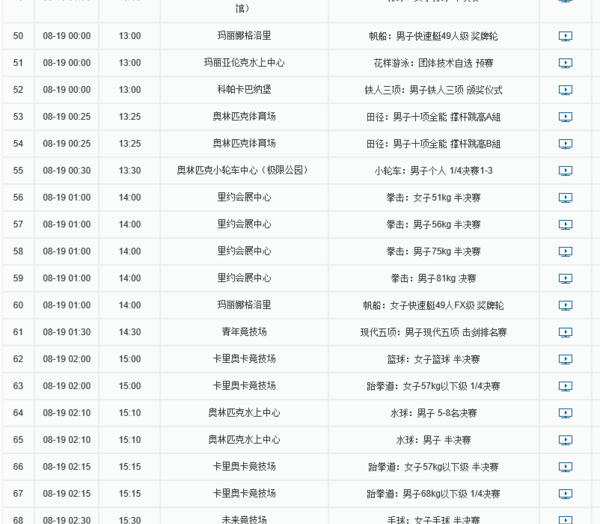The height and width of the screenshot is (524, 600).
Task: Click the video icon in row 54
Action: 565,144
